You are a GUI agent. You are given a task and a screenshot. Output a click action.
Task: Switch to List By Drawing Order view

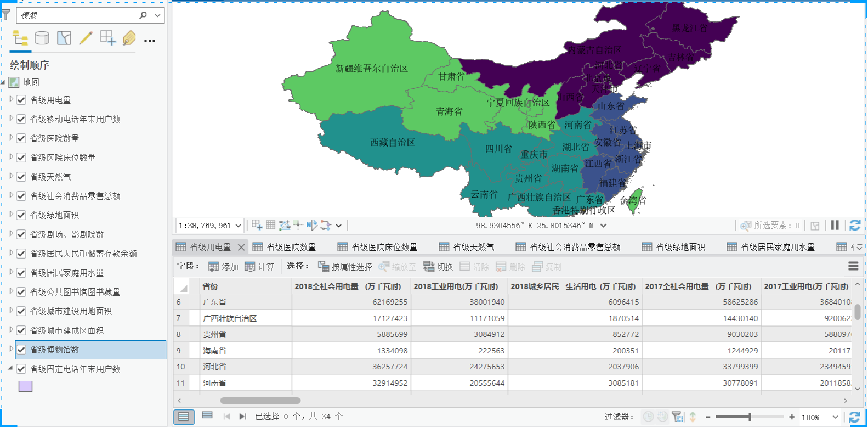20,38
